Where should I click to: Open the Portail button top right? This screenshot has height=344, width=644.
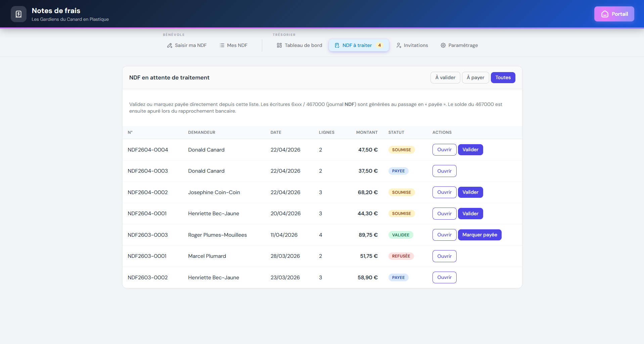(614, 14)
